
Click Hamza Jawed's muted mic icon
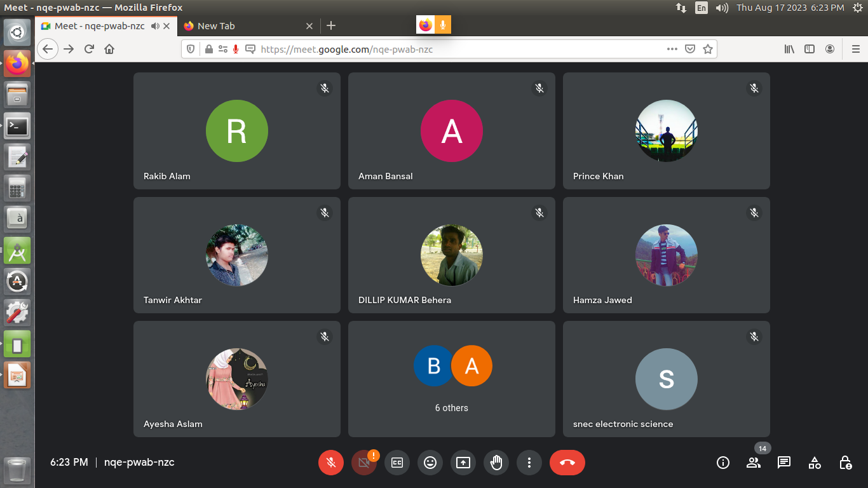(x=754, y=213)
